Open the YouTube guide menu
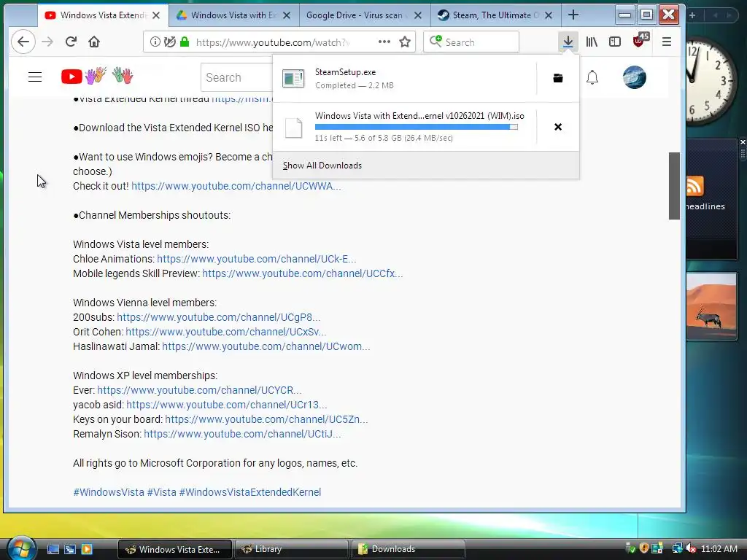Image resolution: width=747 pixels, height=560 pixels. click(x=35, y=77)
